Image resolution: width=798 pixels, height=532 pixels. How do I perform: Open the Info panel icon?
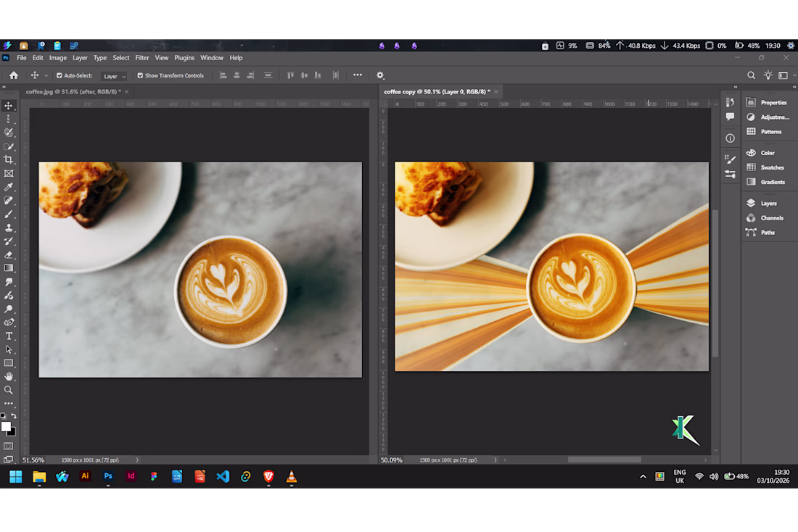(730, 138)
